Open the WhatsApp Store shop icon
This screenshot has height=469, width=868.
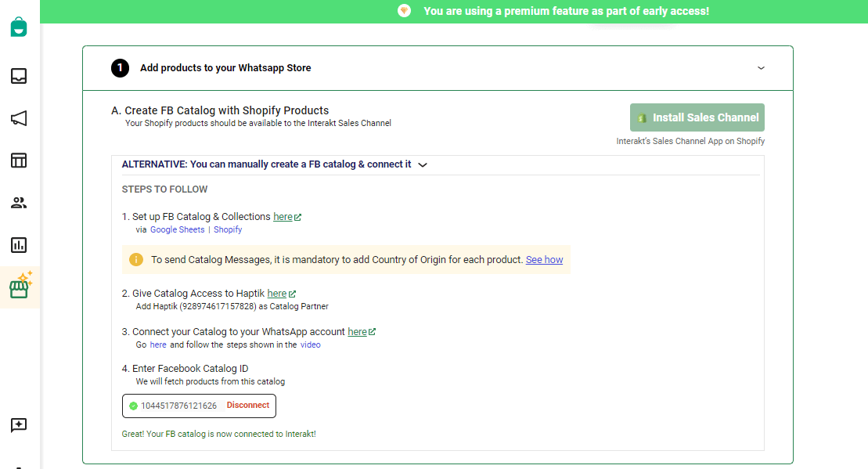[x=20, y=286]
